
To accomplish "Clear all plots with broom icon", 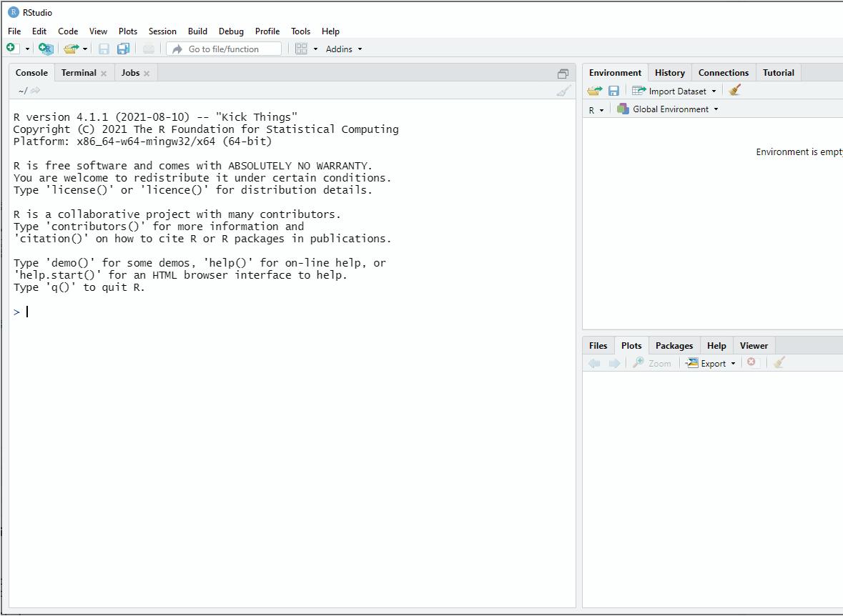I will [x=779, y=362].
